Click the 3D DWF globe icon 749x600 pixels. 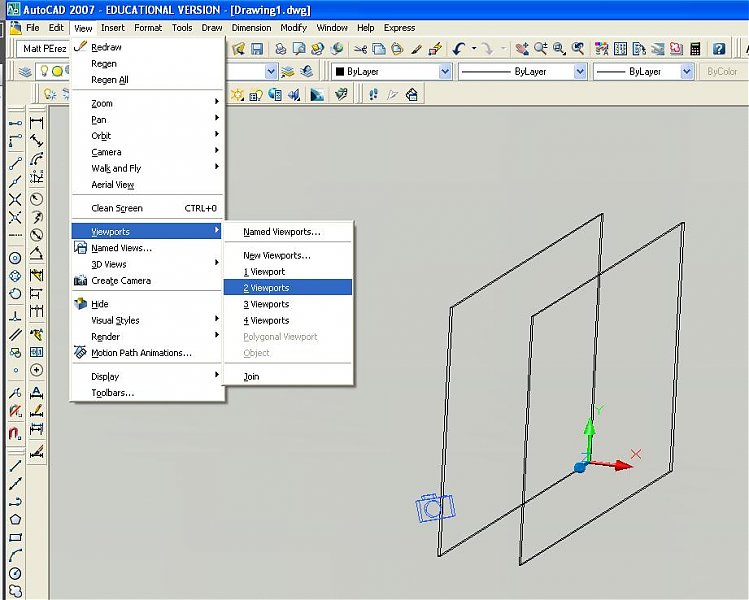tap(337, 49)
